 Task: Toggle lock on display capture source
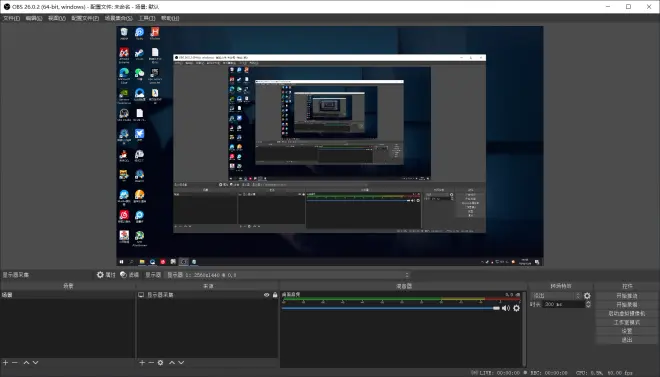(x=275, y=295)
